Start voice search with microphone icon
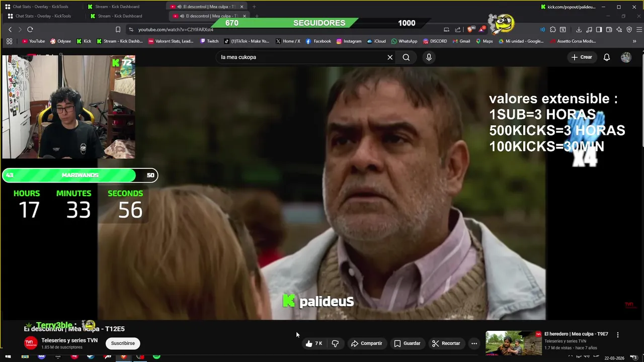Image resolution: width=644 pixels, height=362 pixels. [x=429, y=57]
